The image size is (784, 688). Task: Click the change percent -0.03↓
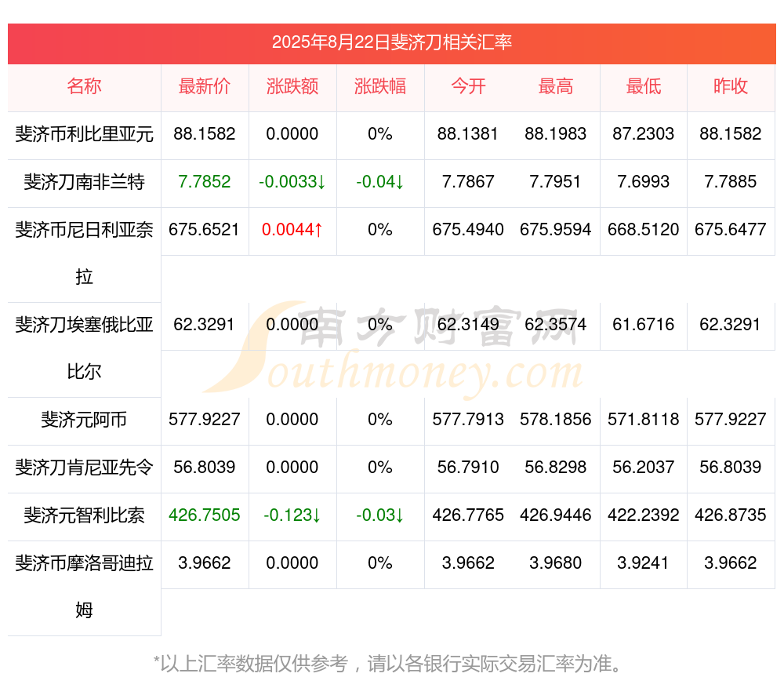click(x=380, y=515)
